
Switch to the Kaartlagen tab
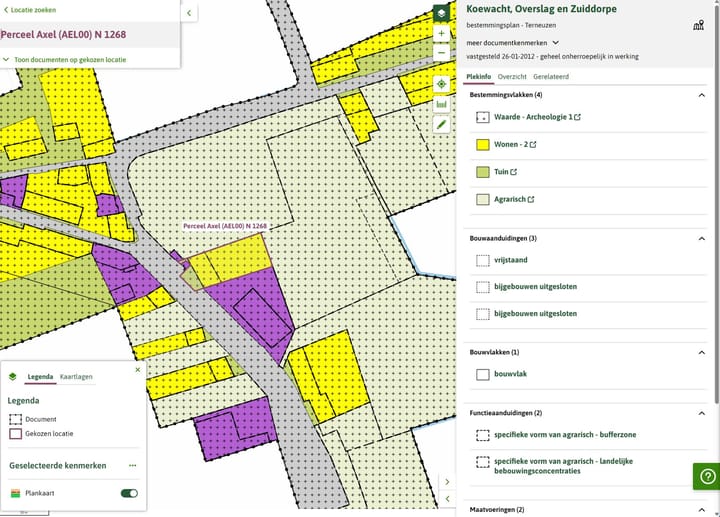[x=76, y=377]
